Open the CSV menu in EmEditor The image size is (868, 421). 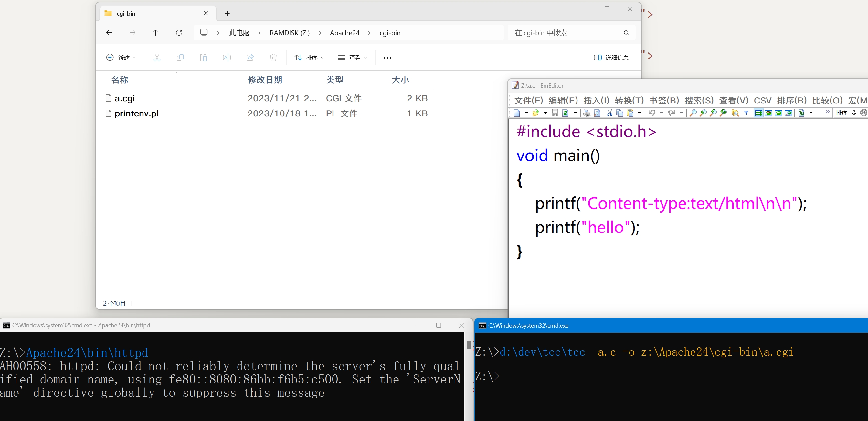(763, 101)
